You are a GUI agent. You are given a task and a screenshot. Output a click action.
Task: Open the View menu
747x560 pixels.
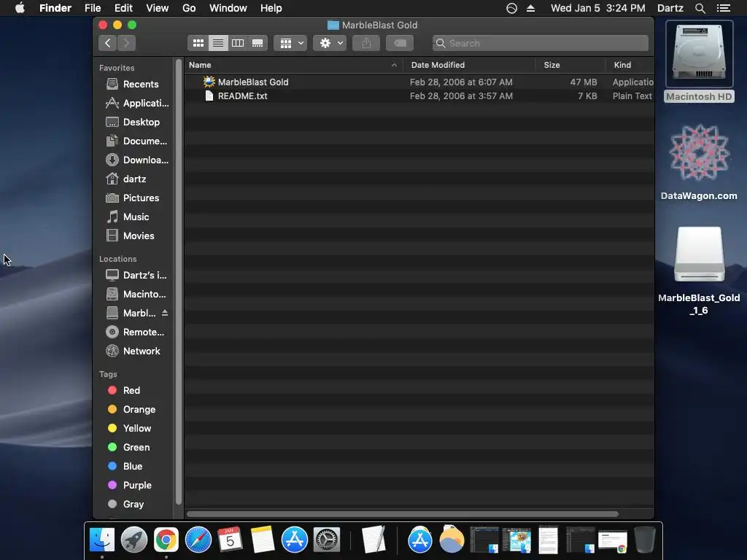[158, 8]
